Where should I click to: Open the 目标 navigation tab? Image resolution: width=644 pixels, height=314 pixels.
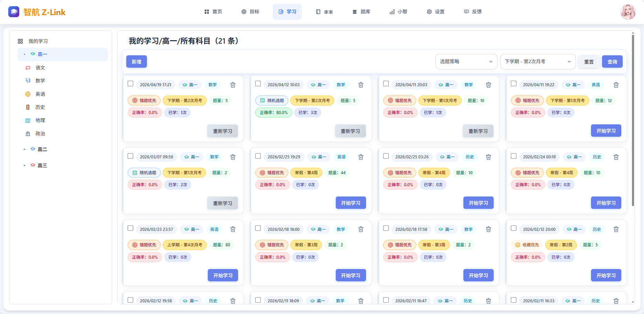[x=250, y=12]
